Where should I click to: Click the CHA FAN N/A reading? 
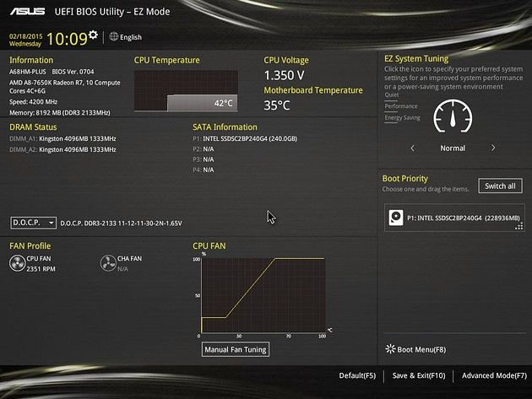pos(122,269)
